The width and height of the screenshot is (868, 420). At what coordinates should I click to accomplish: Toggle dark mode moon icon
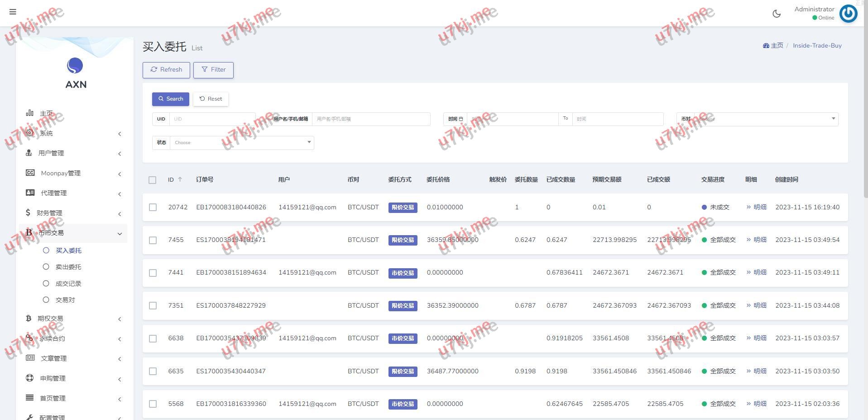coord(776,14)
